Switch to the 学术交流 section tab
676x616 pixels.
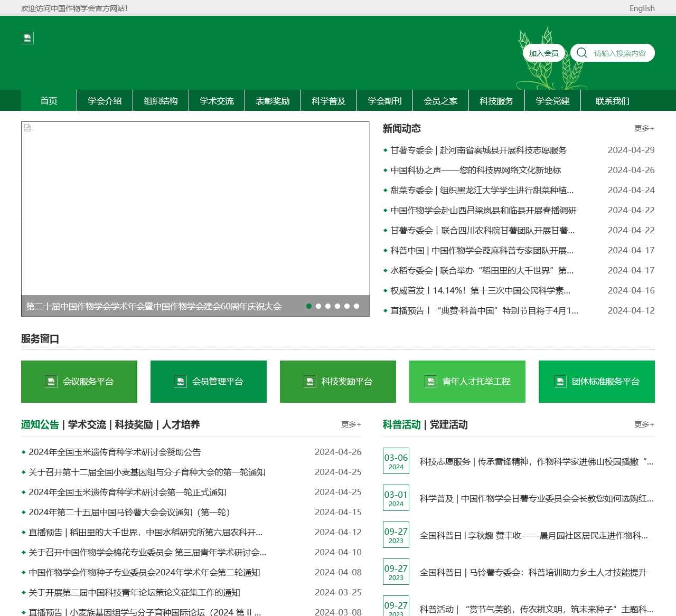[x=87, y=424]
